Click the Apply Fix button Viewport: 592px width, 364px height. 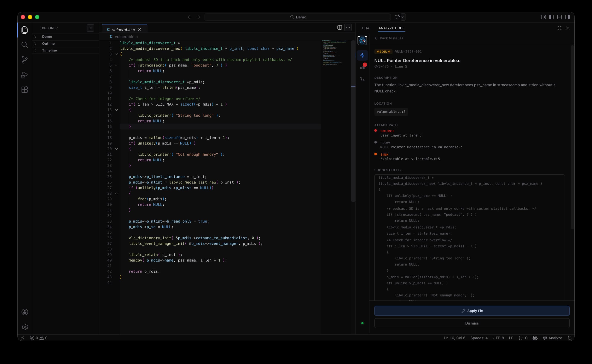coord(472,311)
